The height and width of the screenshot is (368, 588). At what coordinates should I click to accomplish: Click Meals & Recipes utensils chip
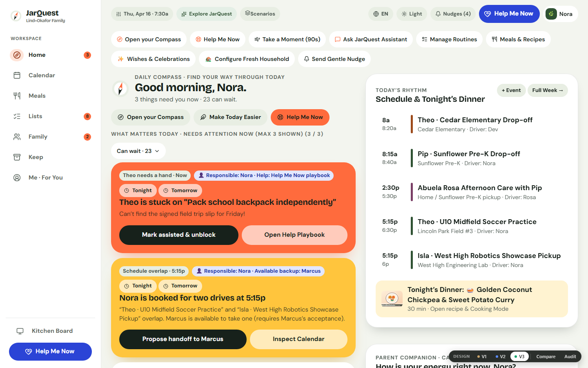[x=518, y=39]
